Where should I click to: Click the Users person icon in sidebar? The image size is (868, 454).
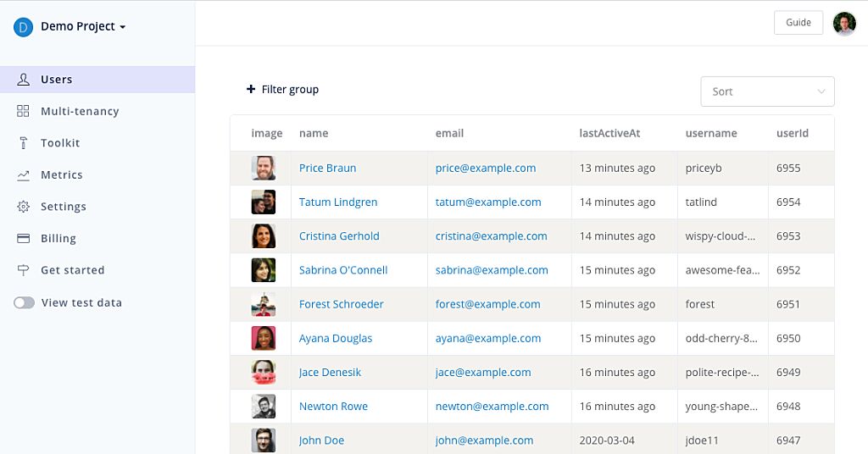coord(23,80)
